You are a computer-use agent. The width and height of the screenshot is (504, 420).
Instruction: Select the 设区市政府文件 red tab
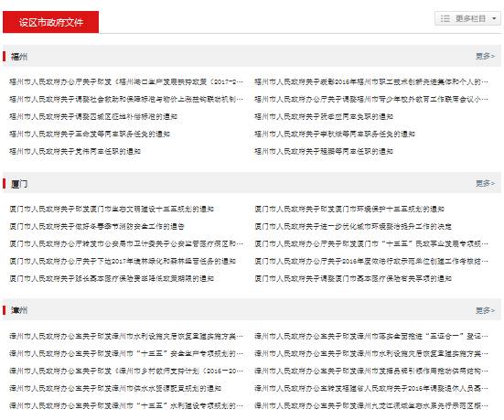(x=51, y=22)
